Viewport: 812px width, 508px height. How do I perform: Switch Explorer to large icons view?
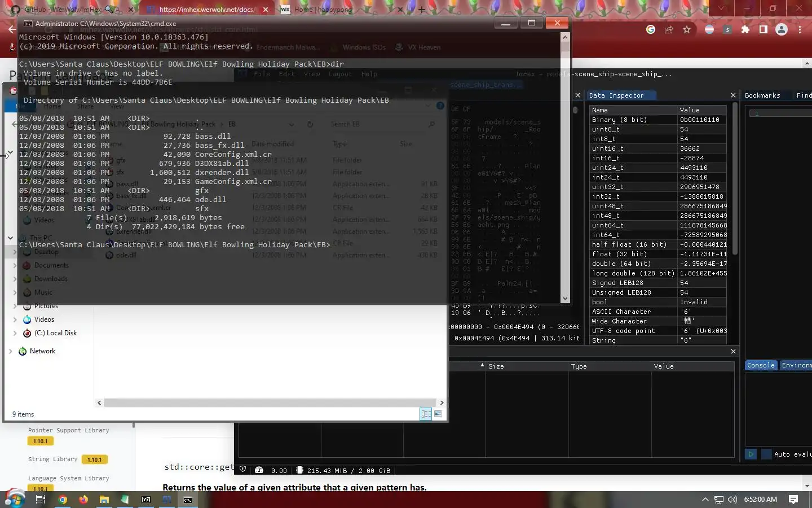438,414
